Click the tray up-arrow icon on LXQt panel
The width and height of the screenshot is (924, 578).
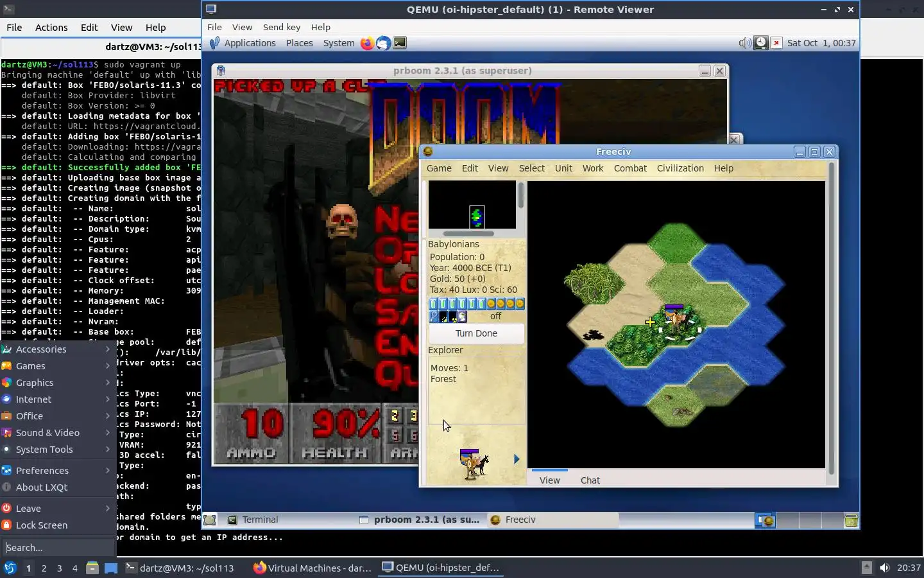point(866,568)
